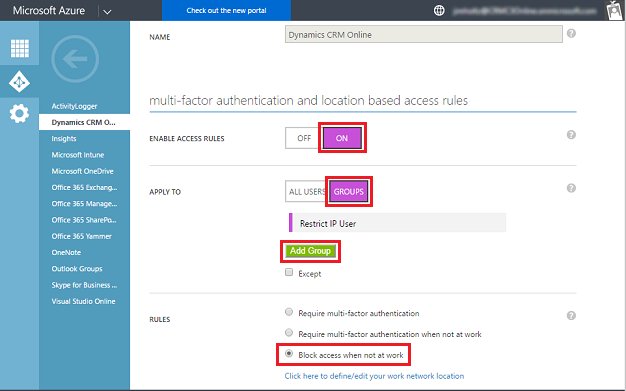Open the globe language icon

(x=439, y=10)
